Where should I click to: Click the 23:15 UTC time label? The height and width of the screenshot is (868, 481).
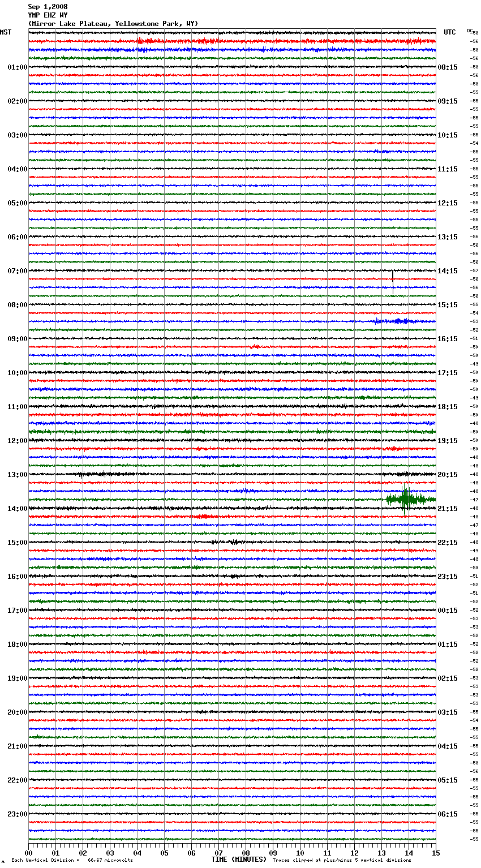tap(448, 577)
